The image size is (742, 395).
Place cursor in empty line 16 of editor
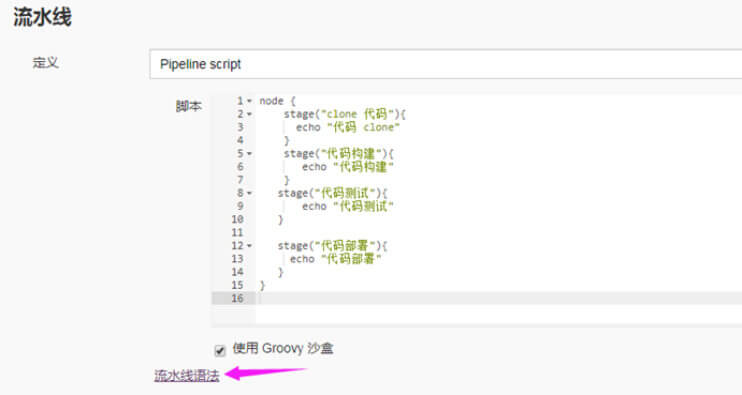(499, 298)
